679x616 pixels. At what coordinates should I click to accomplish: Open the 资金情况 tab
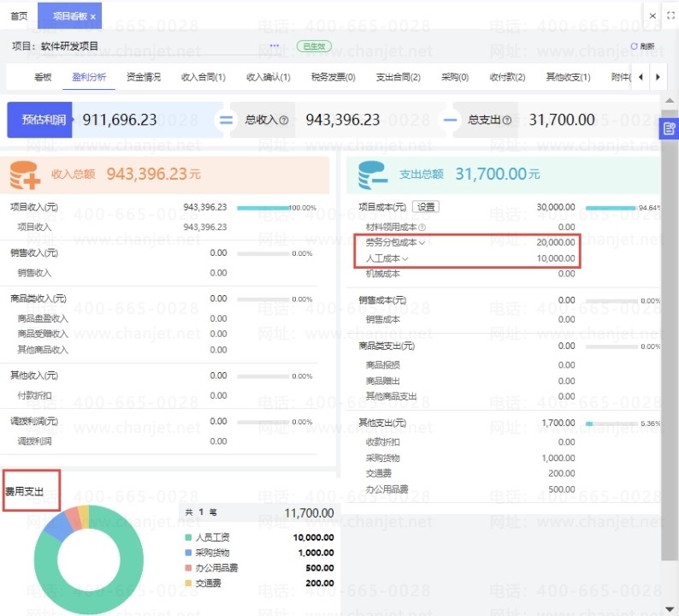tap(144, 77)
